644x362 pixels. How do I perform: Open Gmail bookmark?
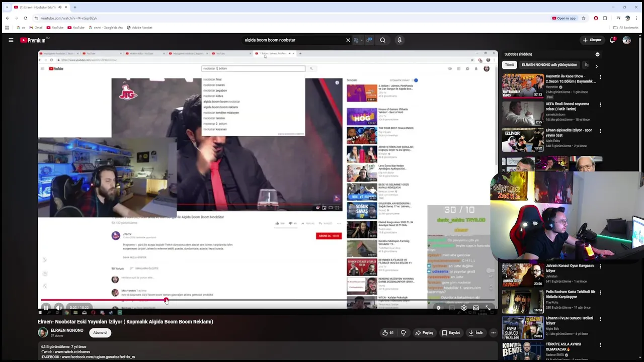(x=35, y=28)
